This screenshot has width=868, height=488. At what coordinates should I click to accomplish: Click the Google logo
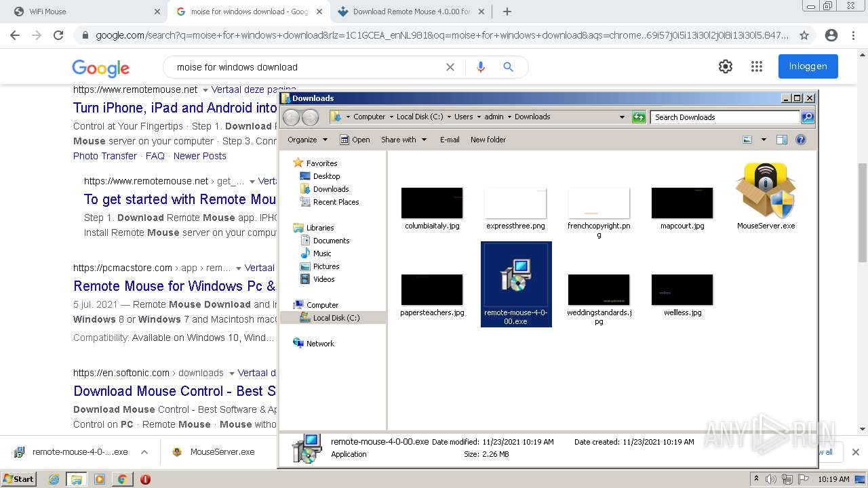(100, 68)
